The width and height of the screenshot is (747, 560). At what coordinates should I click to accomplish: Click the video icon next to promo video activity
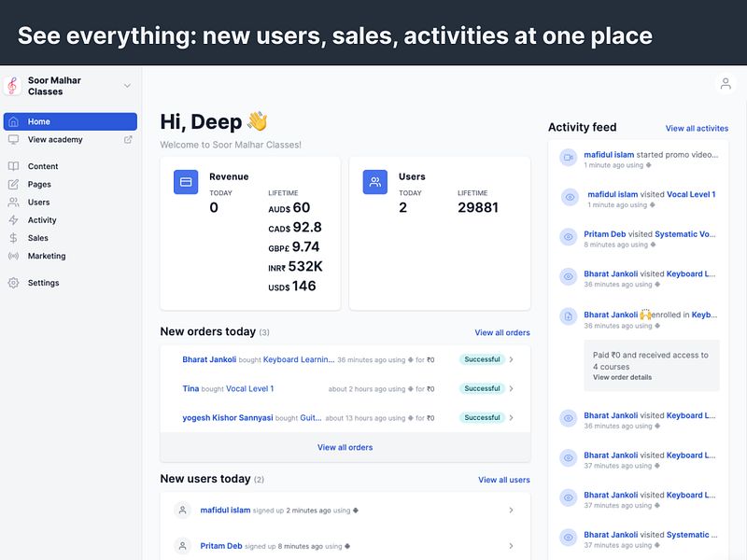tap(568, 157)
